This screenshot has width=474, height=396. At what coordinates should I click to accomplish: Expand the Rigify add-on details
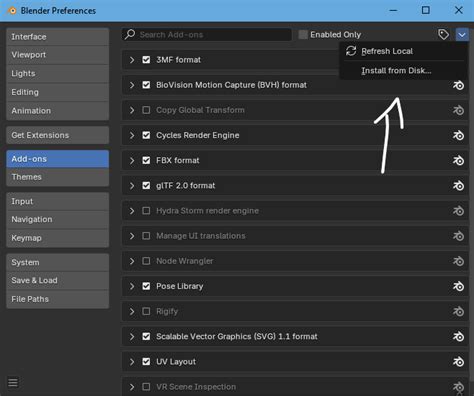pos(132,311)
